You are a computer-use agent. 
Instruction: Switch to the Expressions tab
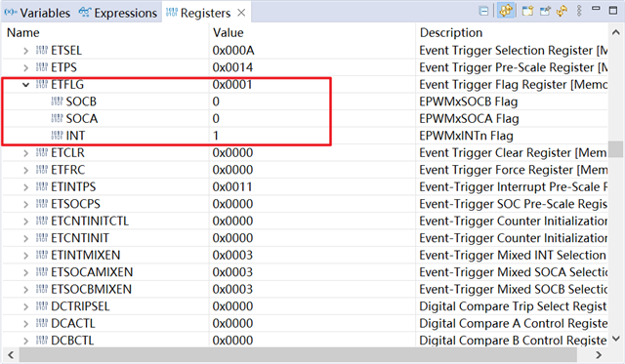(118, 13)
